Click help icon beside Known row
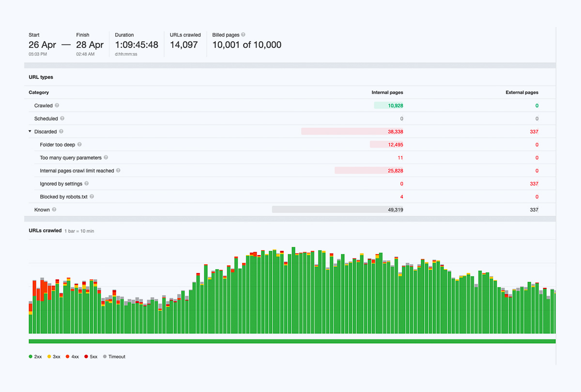This screenshot has width=581, height=392. (x=54, y=210)
